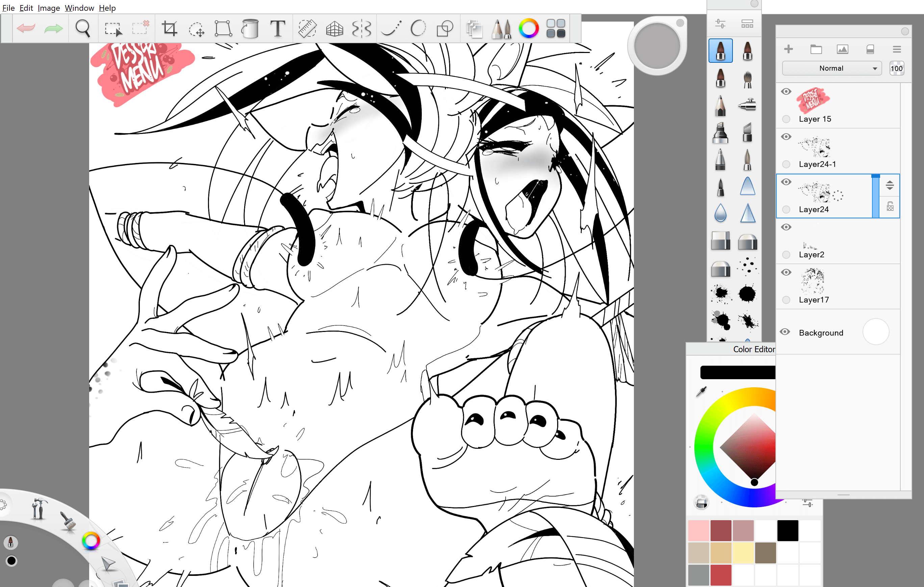Viewport: 924px width, 587px height.
Task: Select the Crop tool in toolbar
Action: coord(169,29)
